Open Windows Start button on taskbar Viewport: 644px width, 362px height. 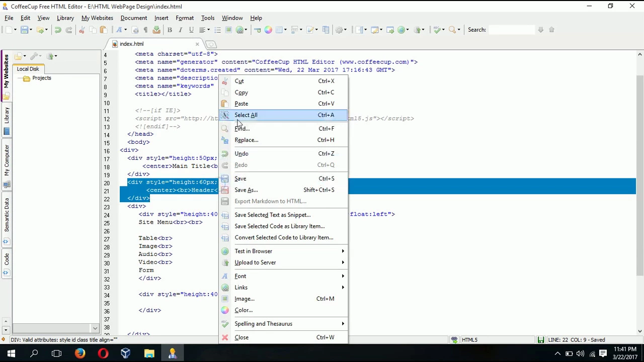pyautogui.click(x=11, y=354)
